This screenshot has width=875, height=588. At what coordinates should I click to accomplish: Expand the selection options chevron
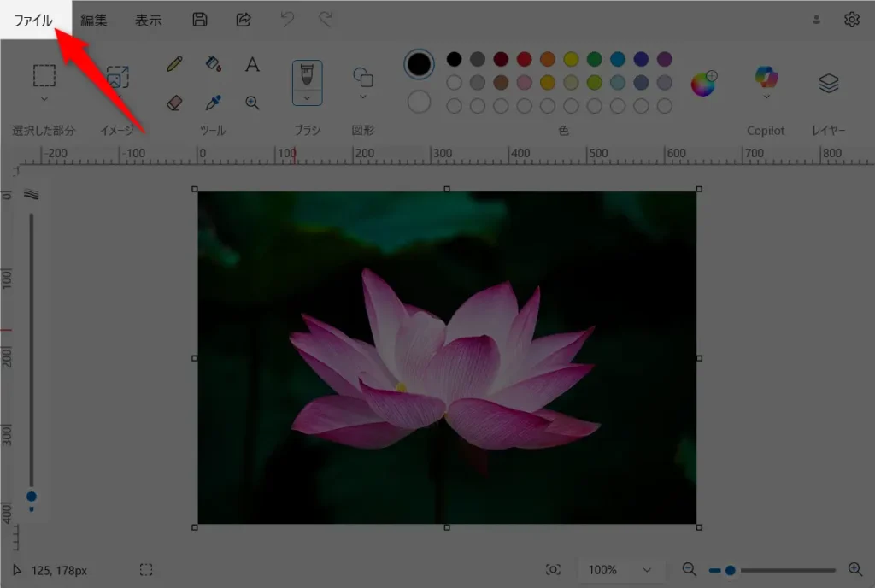coord(44,99)
